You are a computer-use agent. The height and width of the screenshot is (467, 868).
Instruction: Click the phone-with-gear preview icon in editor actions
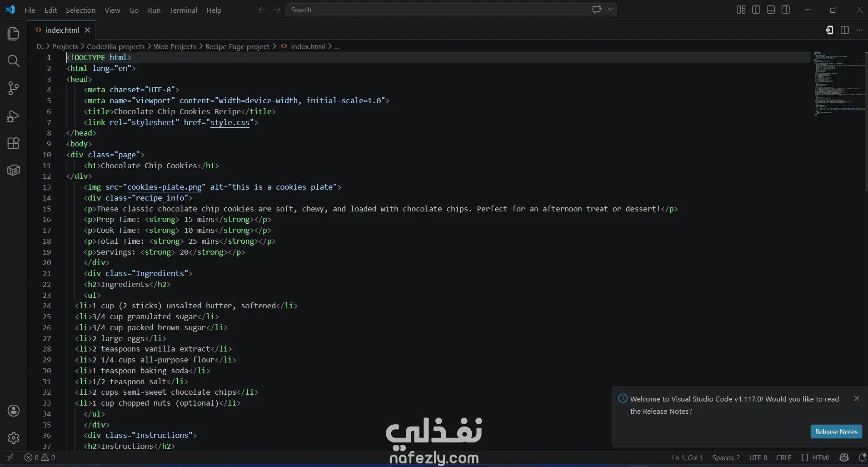(829, 30)
